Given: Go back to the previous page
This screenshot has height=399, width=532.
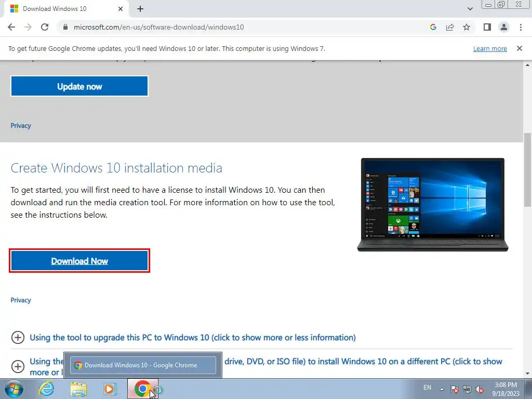Looking at the screenshot, I should (11, 27).
